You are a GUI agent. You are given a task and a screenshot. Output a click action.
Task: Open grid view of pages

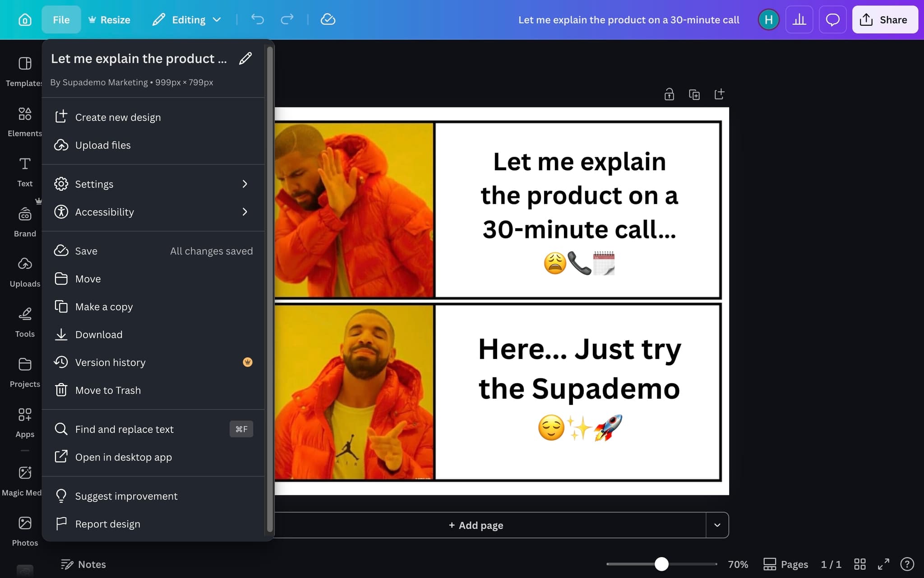tap(860, 564)
